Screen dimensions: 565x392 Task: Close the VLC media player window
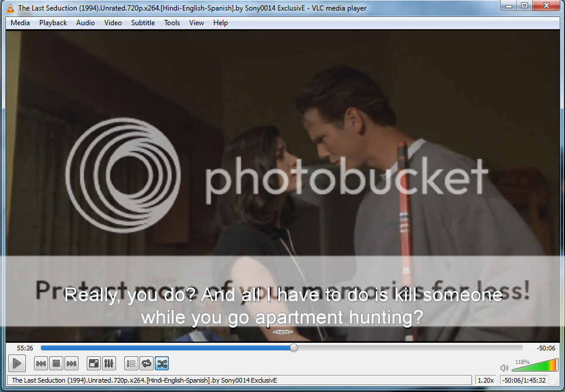(546, 6)
